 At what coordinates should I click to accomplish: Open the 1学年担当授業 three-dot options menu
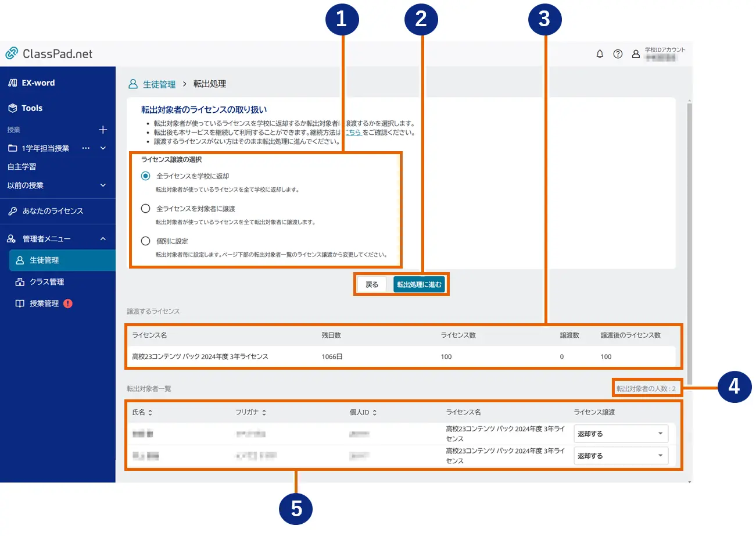(x=86, y=148)
